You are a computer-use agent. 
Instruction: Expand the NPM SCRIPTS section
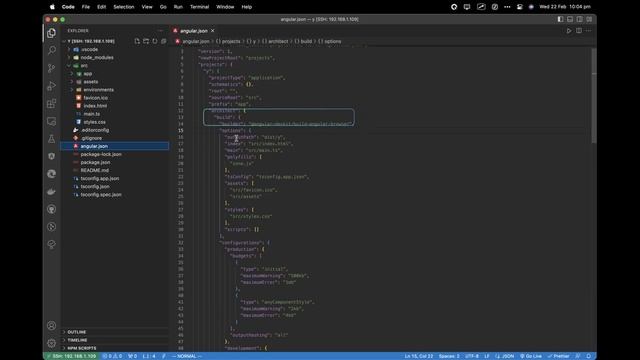(115, 348)
